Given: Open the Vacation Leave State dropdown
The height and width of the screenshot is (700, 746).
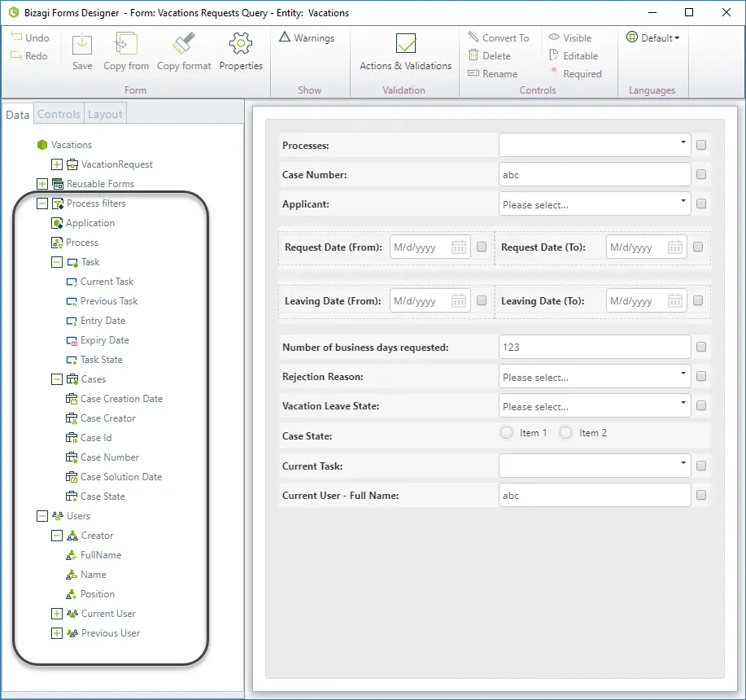Looking at the screenshot, I should click(594, 406).
